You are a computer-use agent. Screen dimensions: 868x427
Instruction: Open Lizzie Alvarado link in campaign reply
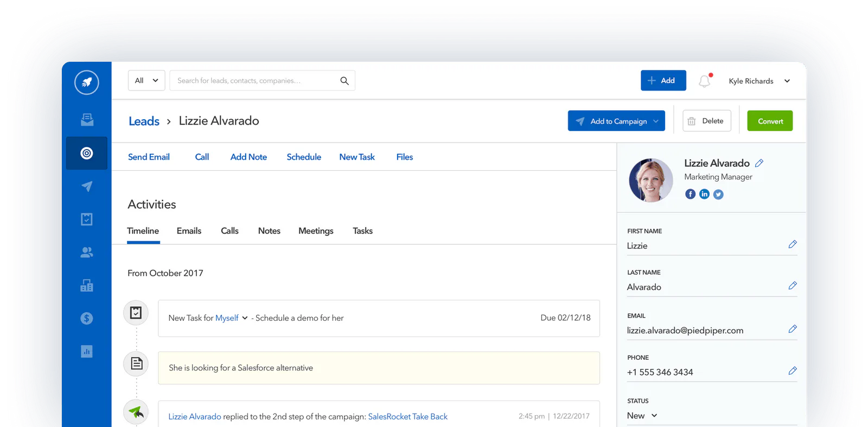[x=195, y=417]
